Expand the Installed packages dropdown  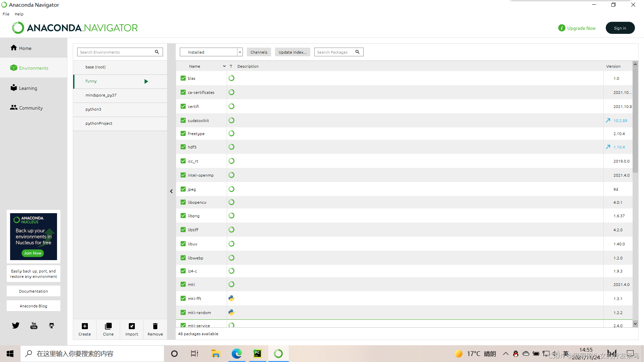pyautogui.click(x=239, y=52)
